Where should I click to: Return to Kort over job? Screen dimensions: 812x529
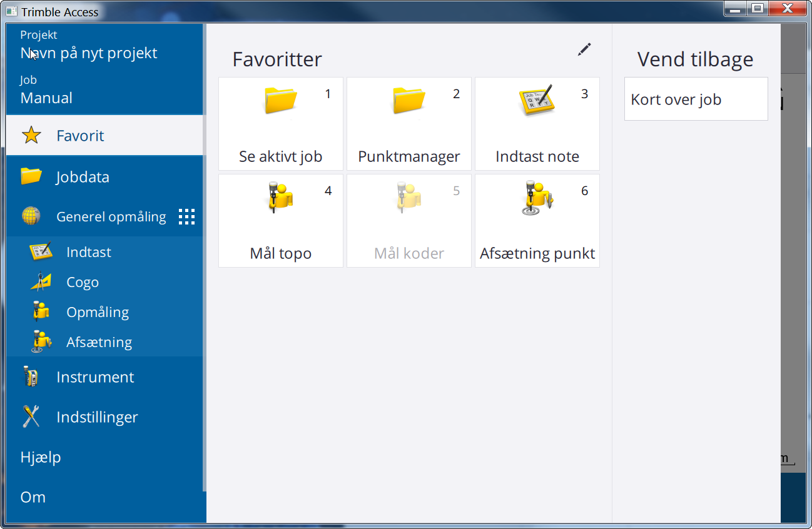pyautogui.click(x=696, y=99)
